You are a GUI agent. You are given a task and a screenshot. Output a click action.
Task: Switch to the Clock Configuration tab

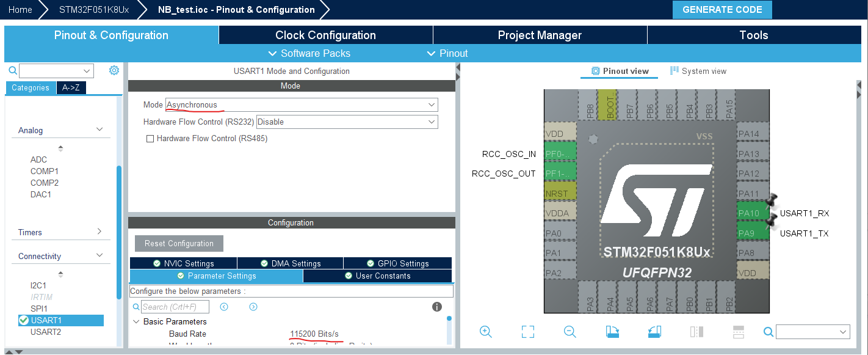[325, 35]
